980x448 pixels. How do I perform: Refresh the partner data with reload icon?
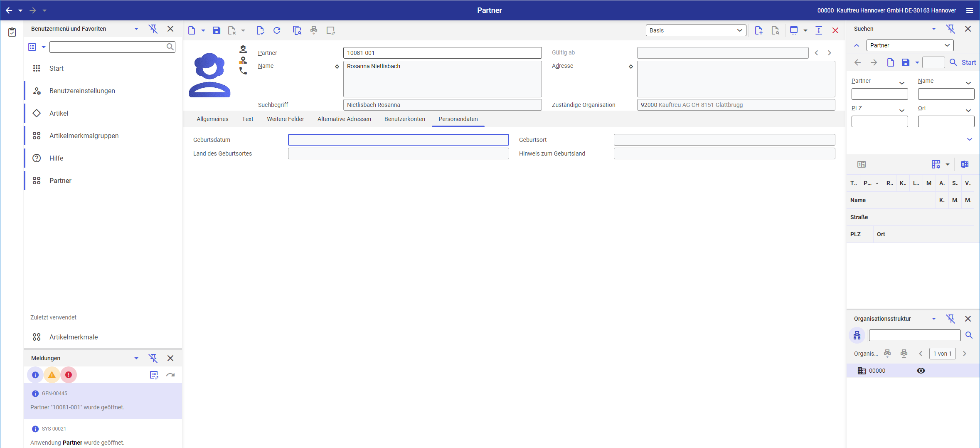pyautogui.click(x=277, y=30)
